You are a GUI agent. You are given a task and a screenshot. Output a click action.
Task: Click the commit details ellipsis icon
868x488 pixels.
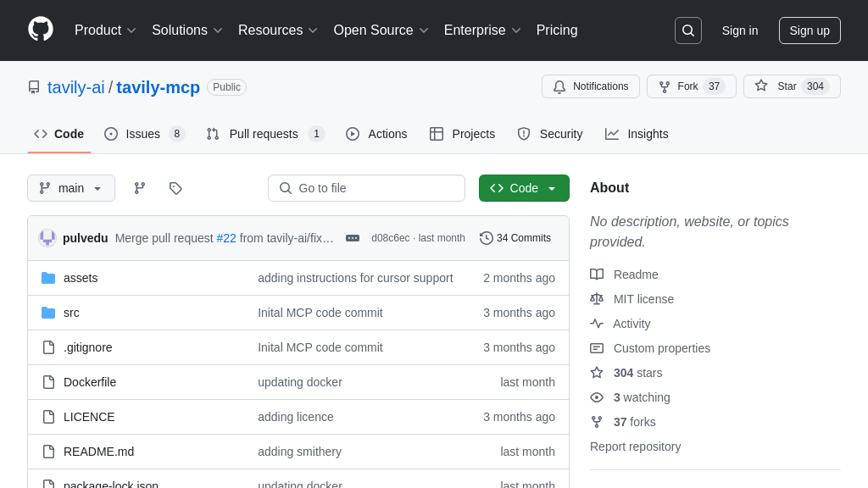pyautogui.click(x=353, y=238)
